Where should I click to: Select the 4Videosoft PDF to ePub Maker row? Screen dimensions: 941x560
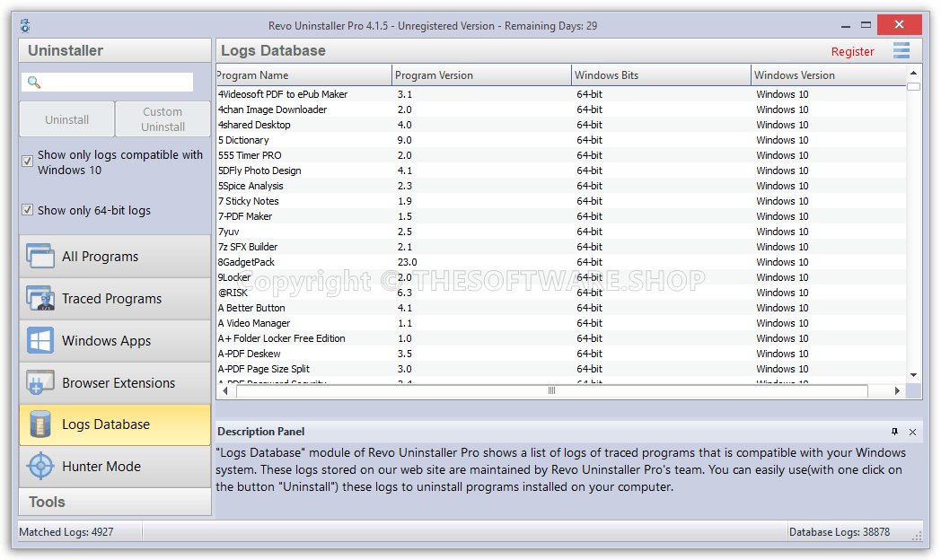click(561, 94)
